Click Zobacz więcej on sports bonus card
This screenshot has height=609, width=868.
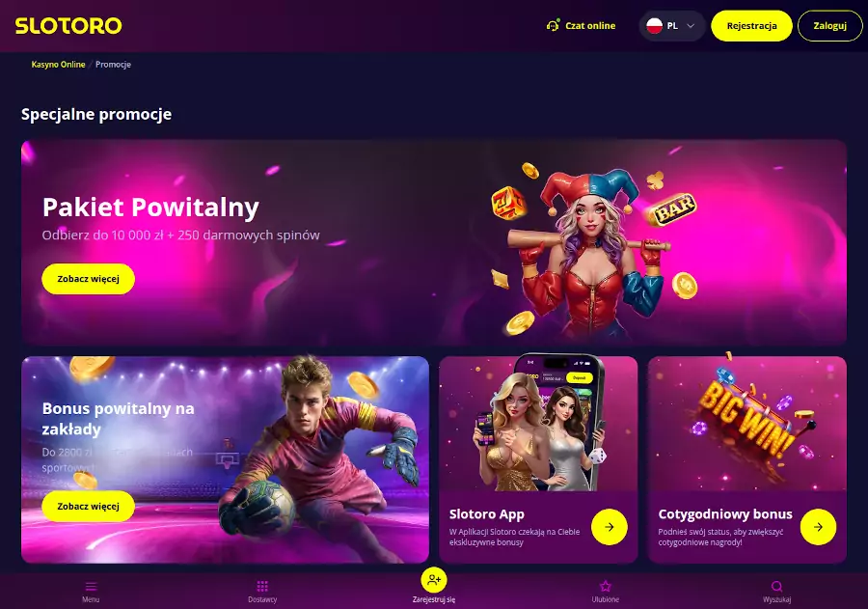88,506
